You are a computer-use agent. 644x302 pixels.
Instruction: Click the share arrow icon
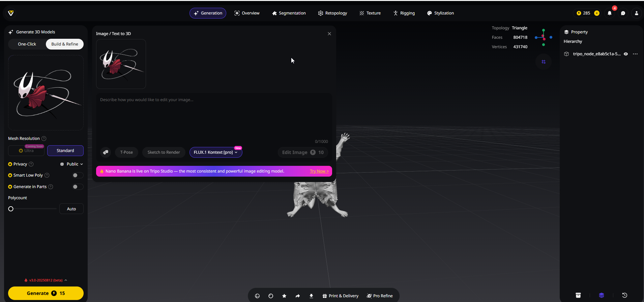298,296
